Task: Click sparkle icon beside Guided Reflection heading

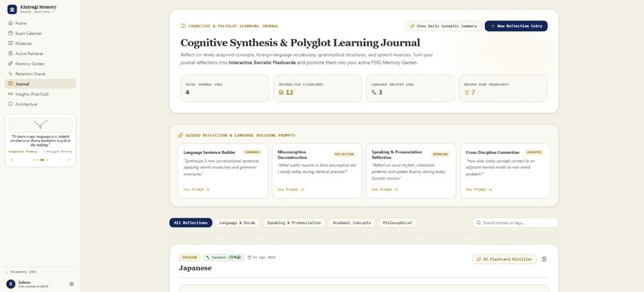Action: (x=181, y=136)
